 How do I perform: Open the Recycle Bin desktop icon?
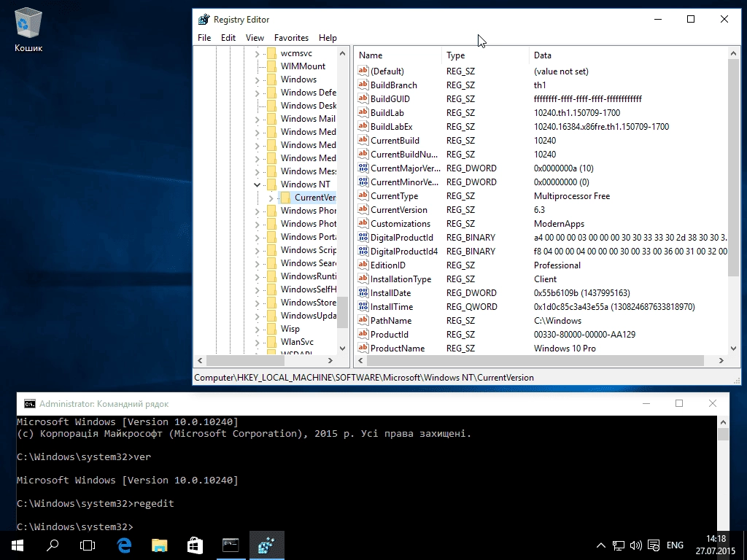click(x=28, y=29)
